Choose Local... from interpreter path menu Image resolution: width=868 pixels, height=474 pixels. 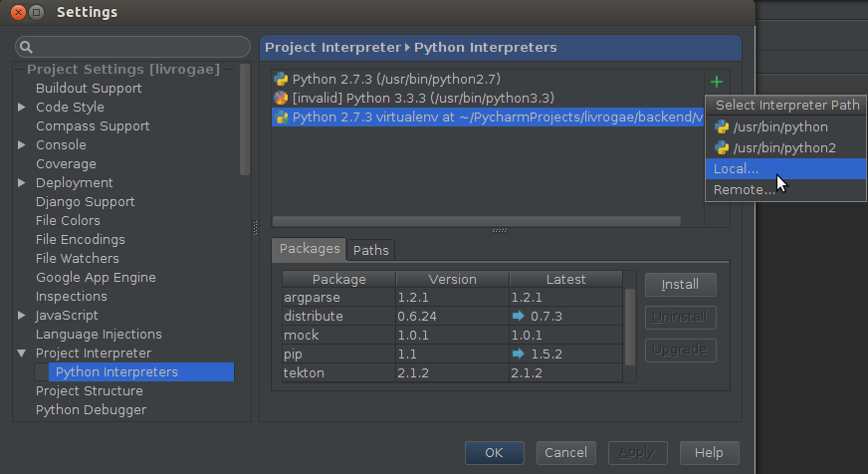click(x=785, y=169)
